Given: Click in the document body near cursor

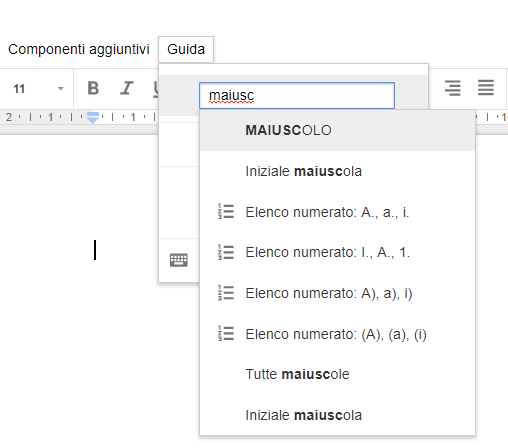Looking at the screenshot, I should pyautogui.click(x=95, y=250).
